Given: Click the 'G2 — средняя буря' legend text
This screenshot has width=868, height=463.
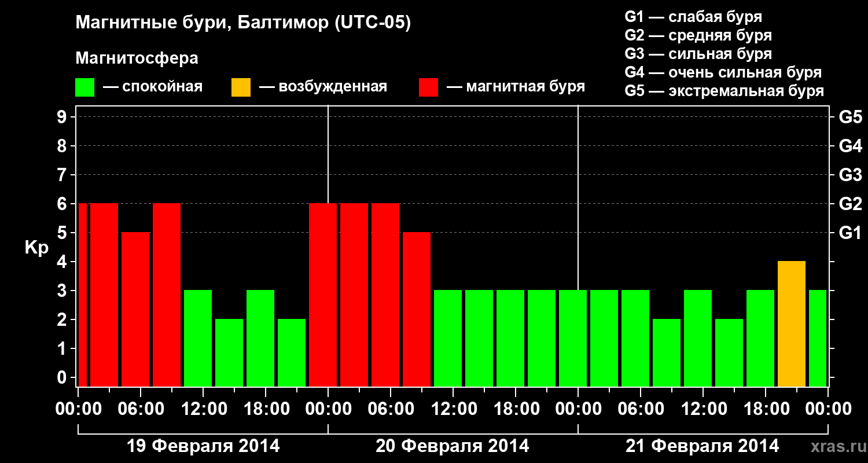Looking at the screenshot, I should [x=698, y=35].
